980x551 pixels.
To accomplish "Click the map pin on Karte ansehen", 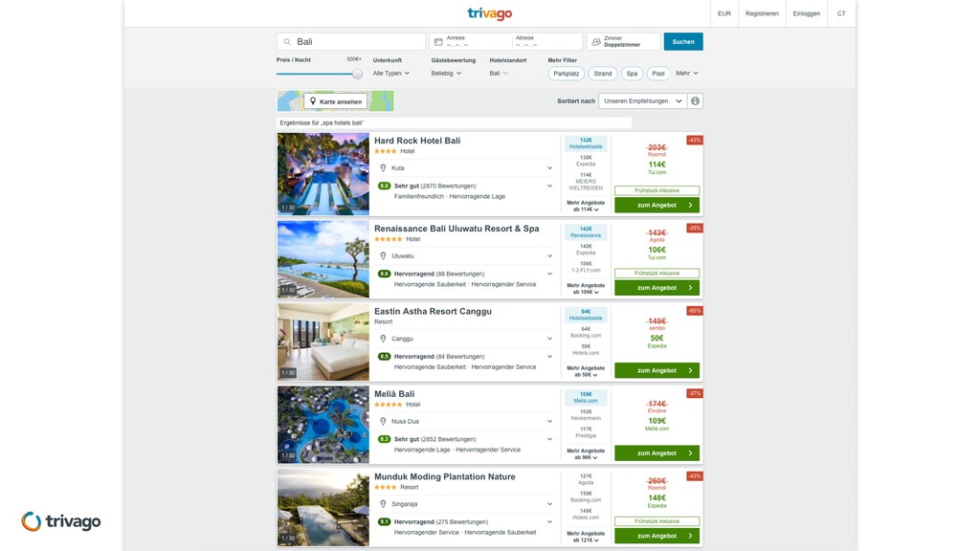I will coord(313,101).
